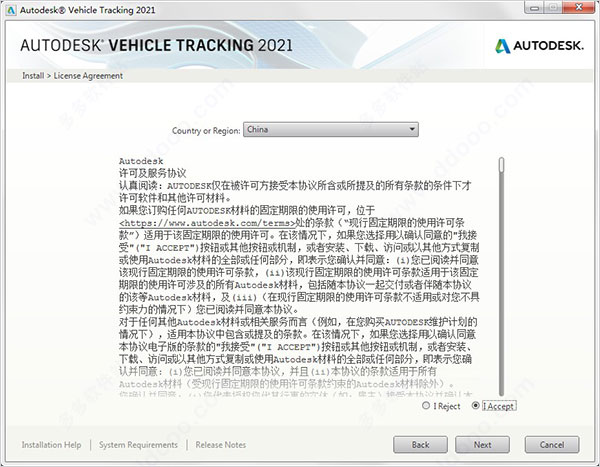The image size is (600, 467).
Task: Select the I Accept radio button
Action: (x=476, y=405)
